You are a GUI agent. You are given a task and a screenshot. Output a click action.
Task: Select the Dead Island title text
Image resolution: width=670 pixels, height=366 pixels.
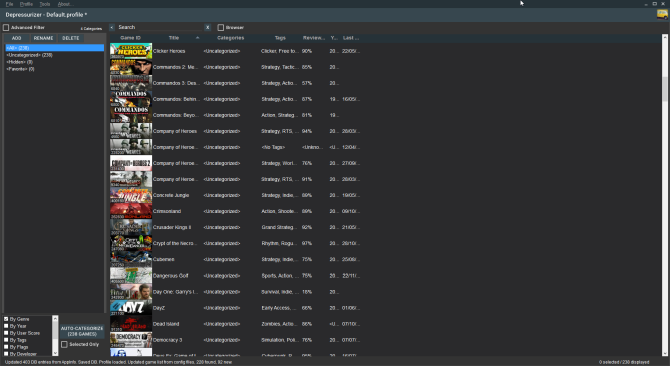[166, 324]
